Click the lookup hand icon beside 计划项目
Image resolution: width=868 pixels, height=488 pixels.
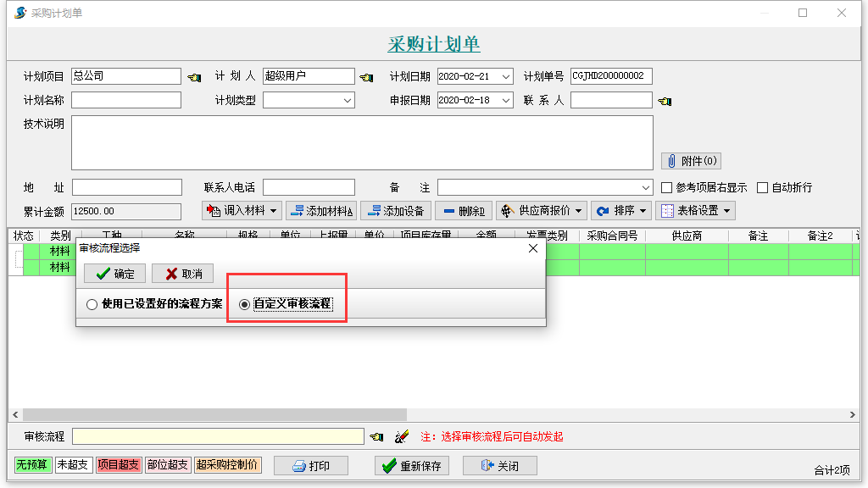pos(195,77)
